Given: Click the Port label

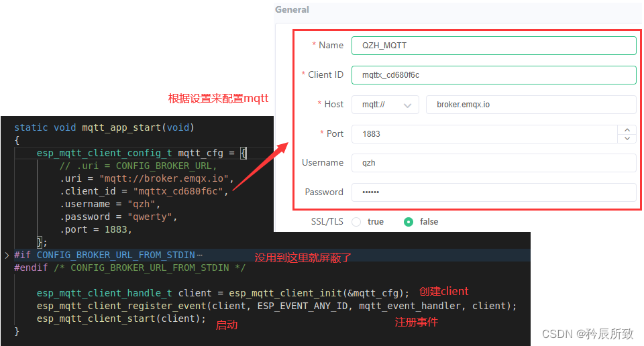Looking at the screenshot, I should point(335,134).
